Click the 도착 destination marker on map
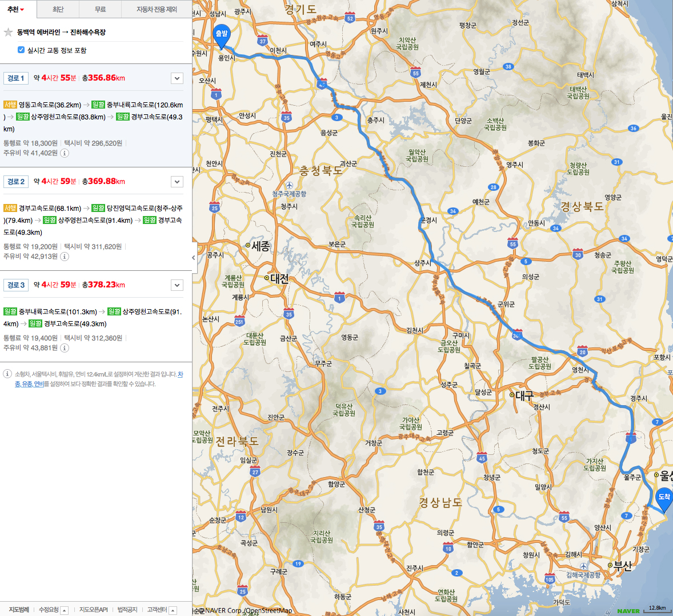Screen dimensions: 673x616 pos(664,499)
